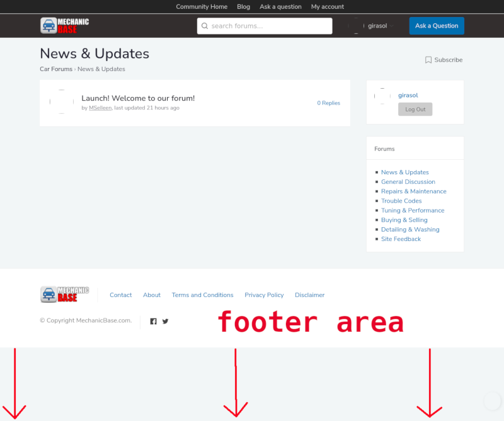Click the scroll-to-top circle button
The height and width of the screenshot is (421, 504).
[493, 400]
